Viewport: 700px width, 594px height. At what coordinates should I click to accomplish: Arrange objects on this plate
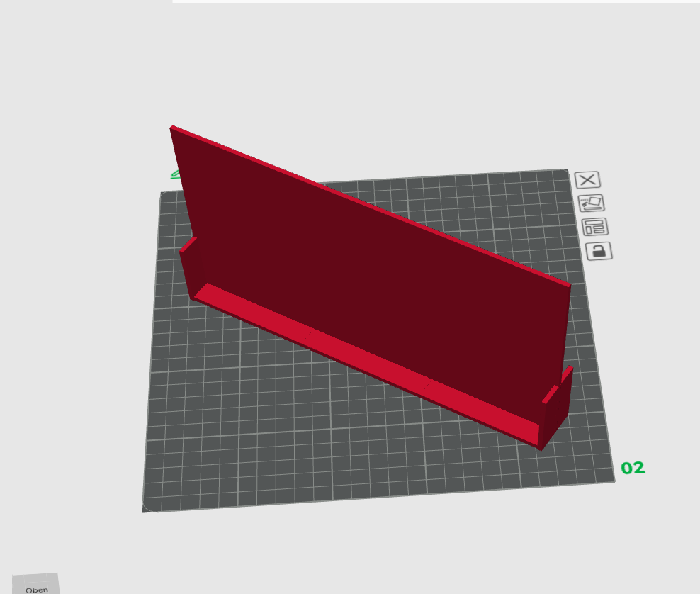595,227
